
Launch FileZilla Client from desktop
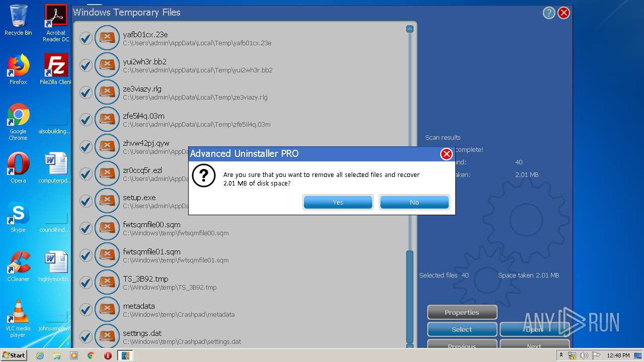pos(56,69)
